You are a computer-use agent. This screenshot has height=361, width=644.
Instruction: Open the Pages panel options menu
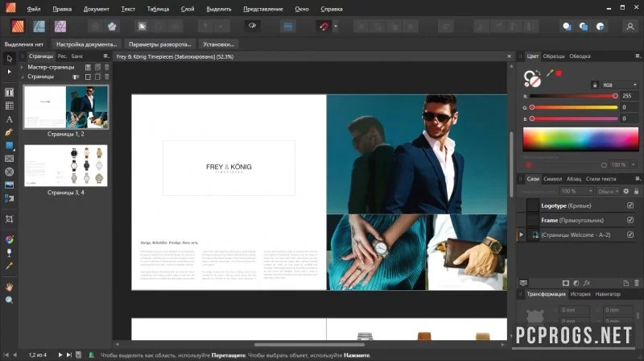tap(105, 56)
